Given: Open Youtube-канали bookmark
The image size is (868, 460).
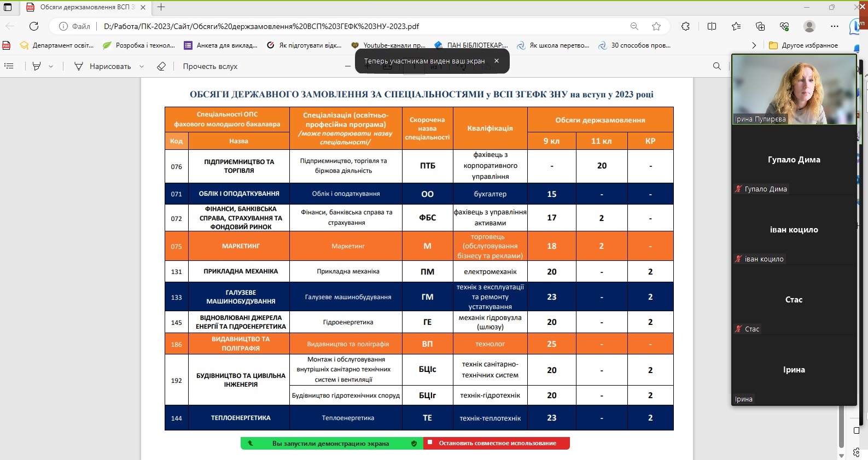Looking at the screenshot, I should (x=388, y=45).
